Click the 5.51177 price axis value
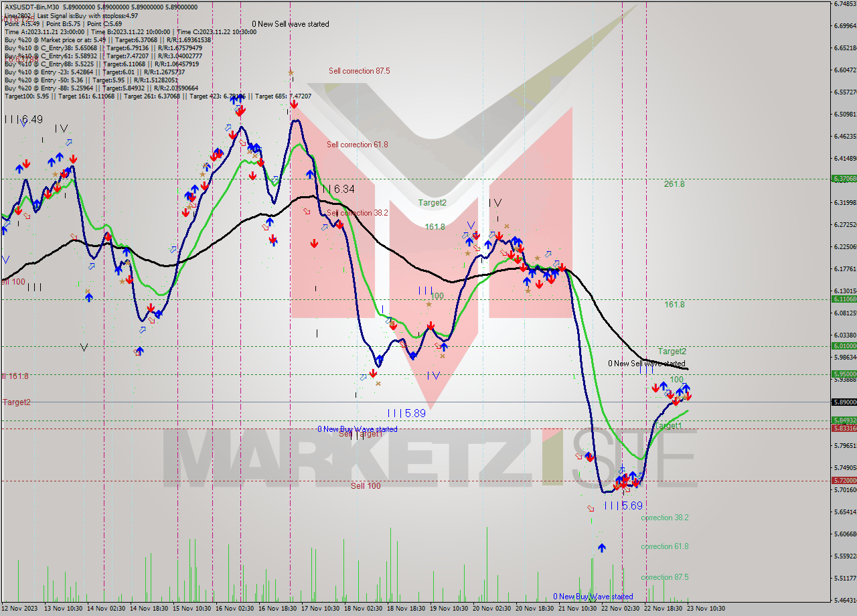This screenshot has height=616, width=857. [x=845, y=578]
